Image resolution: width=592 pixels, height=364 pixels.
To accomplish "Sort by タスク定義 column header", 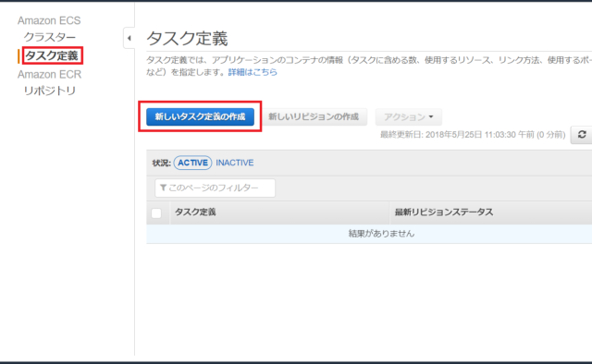I will [195, 212].
